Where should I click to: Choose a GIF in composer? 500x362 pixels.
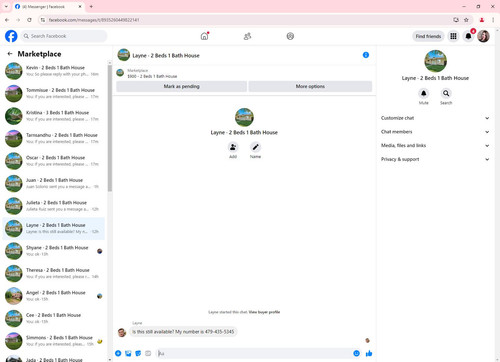tap(148, 353)
